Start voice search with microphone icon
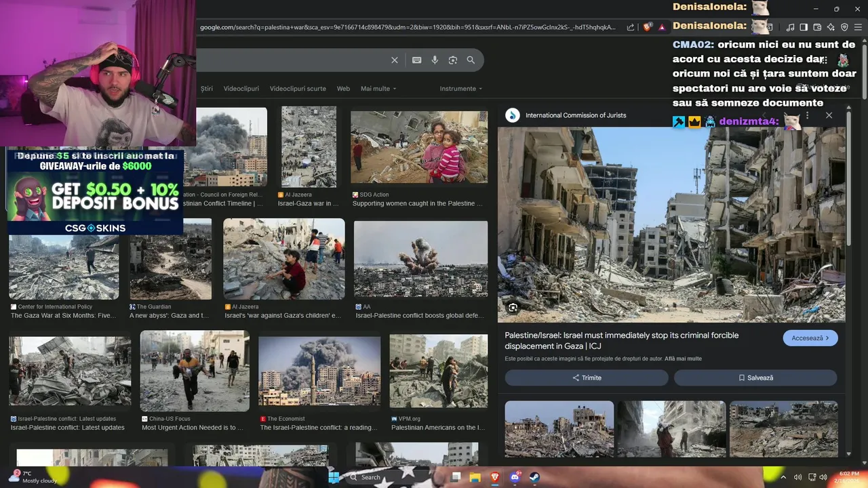The image size is (868, 488). coord(435,60)
